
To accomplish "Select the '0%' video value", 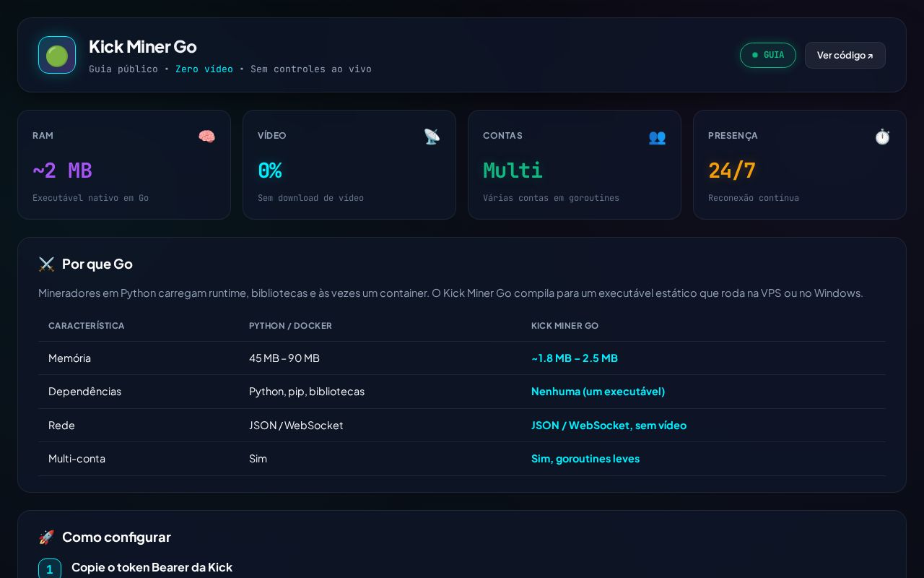I will click(x=269, y=171).
